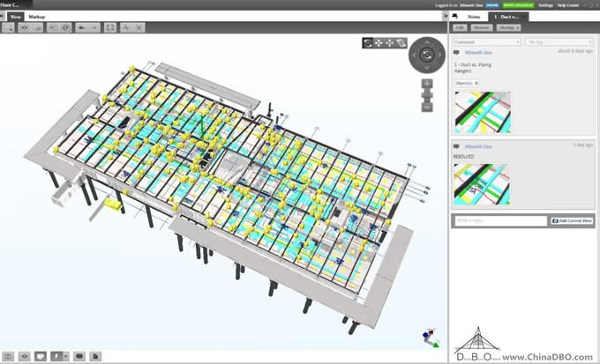The height and width of the screenshot is (364, 600).
Task: Click the model cube icon in bottom toolbar
Action: (9, 356)
